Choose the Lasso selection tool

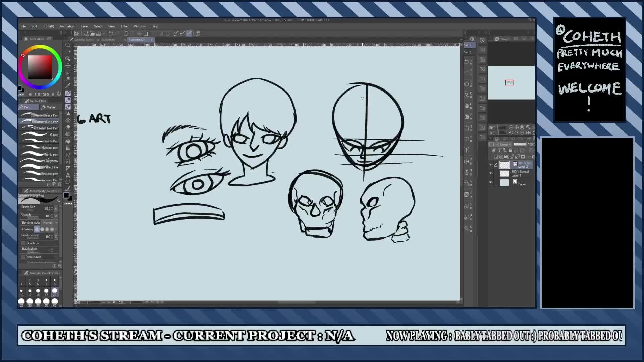pyautogui.click(x=68, y=72)
